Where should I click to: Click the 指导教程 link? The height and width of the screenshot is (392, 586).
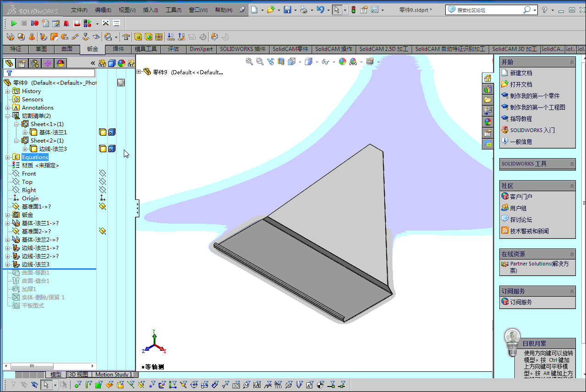521,119
